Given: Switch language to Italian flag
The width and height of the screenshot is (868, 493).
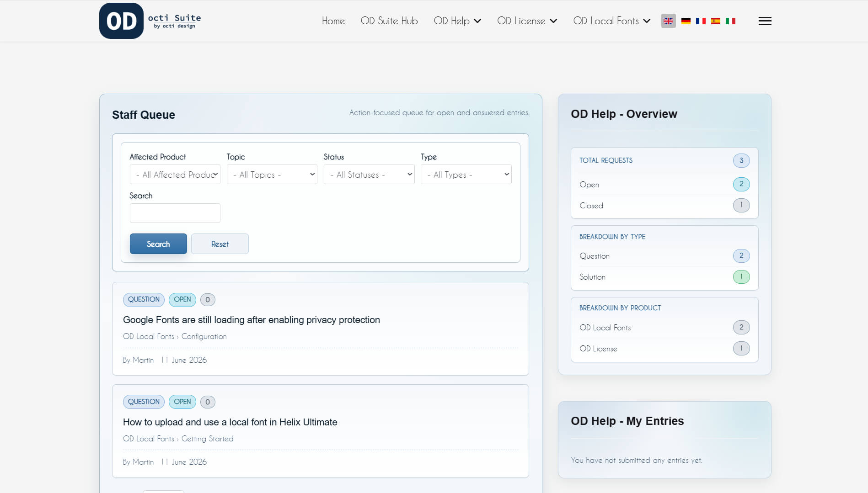Looking at the screenshot, I should coord(730,21).
